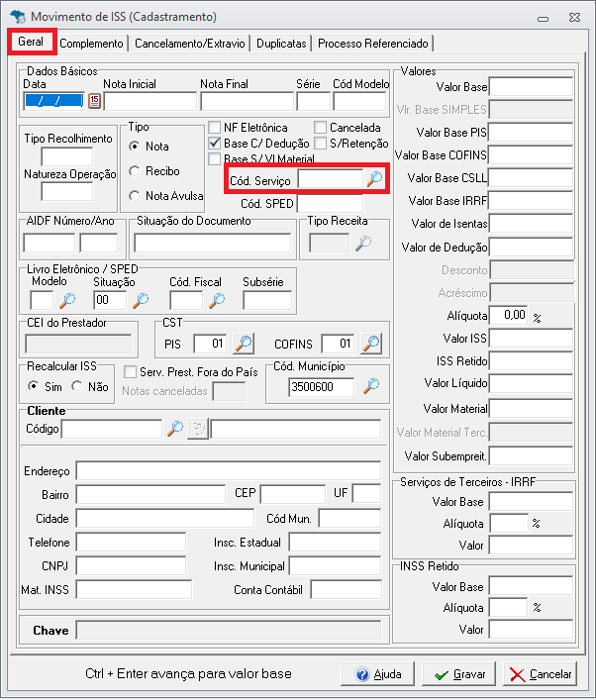Enable the NF Eletrônica checkbox
This screenshot has height=700, width=596.
click(215, 128)
